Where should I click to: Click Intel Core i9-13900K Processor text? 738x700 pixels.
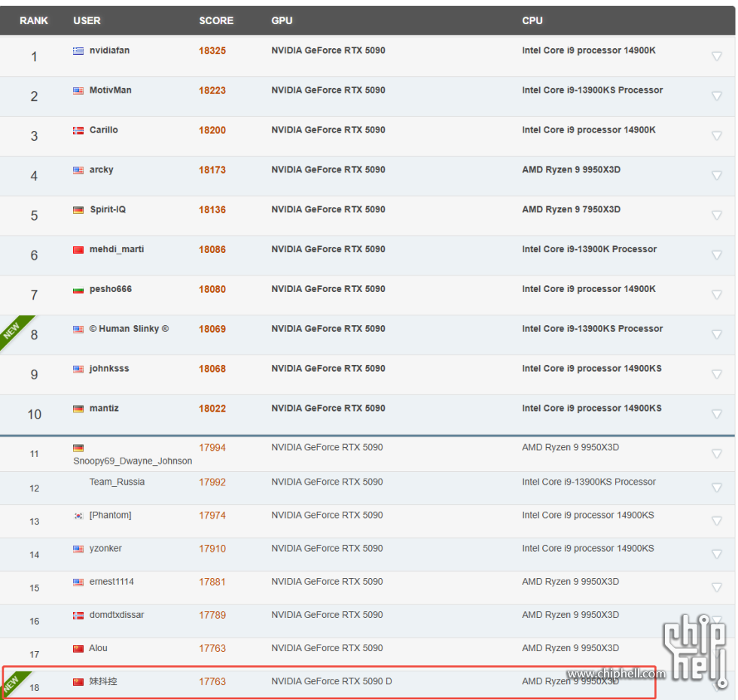click(589, 249)
